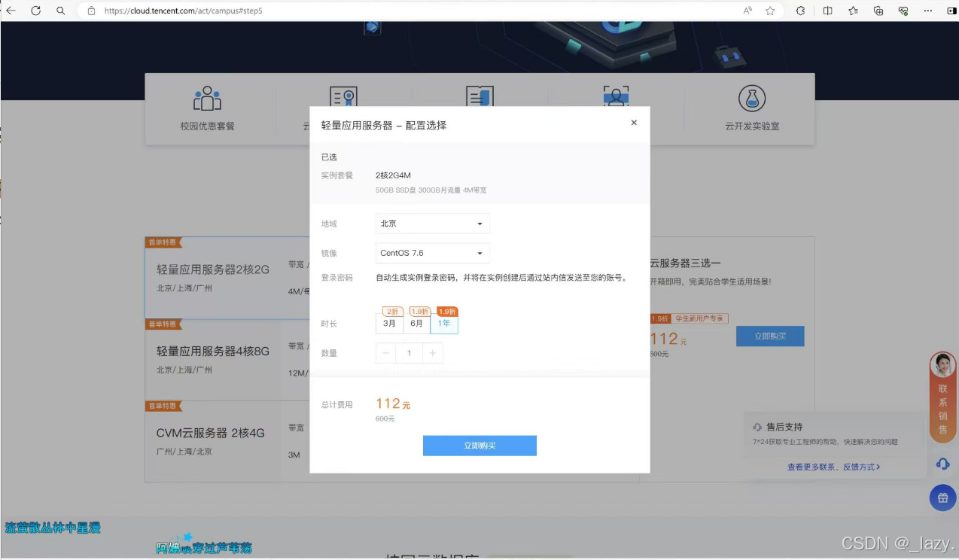The width and height of the screenshot is (959, 560).
Task: Click 立即购买 in the configuration dialog
Action: pos(479,446)
